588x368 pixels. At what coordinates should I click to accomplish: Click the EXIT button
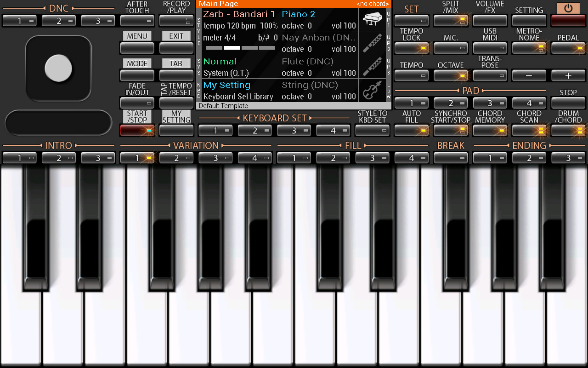176,48
